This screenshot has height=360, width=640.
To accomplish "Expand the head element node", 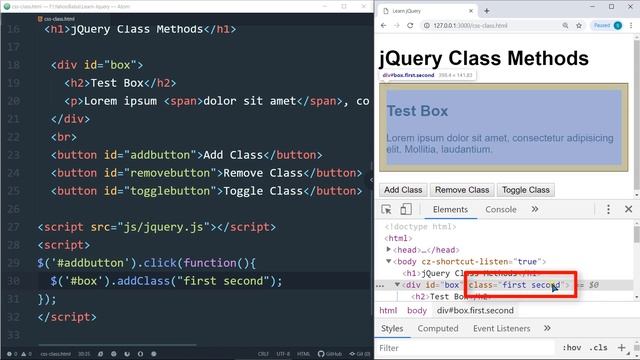I will (389, 249).
